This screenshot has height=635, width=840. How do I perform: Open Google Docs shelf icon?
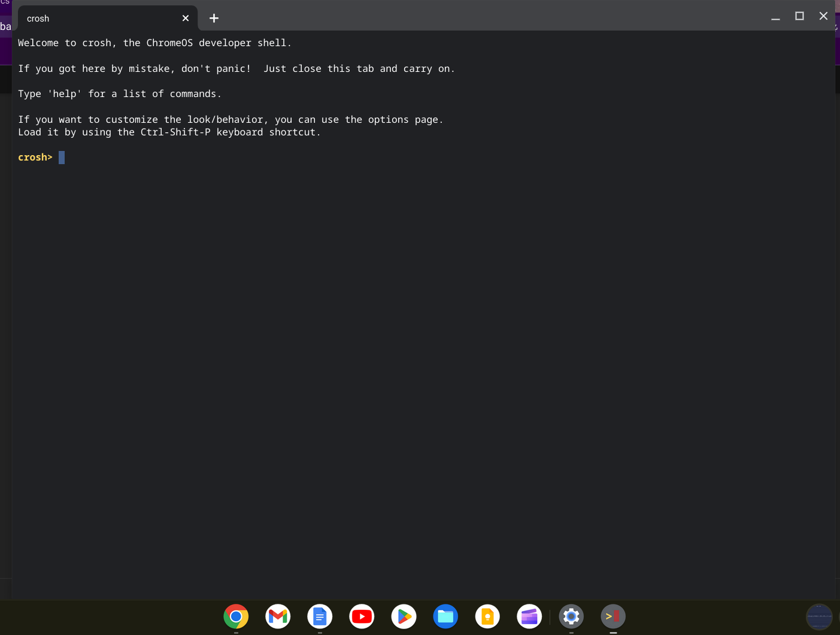(x=320, y=616)
